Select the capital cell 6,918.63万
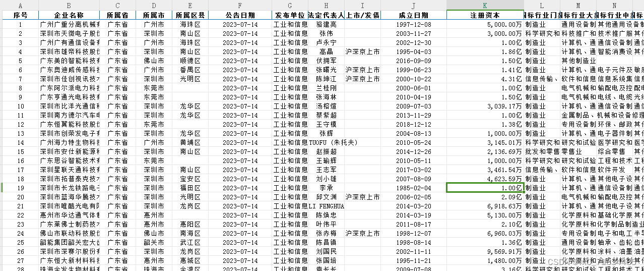The height and width of the screenshot is (271, 644). tap(485, 206)
